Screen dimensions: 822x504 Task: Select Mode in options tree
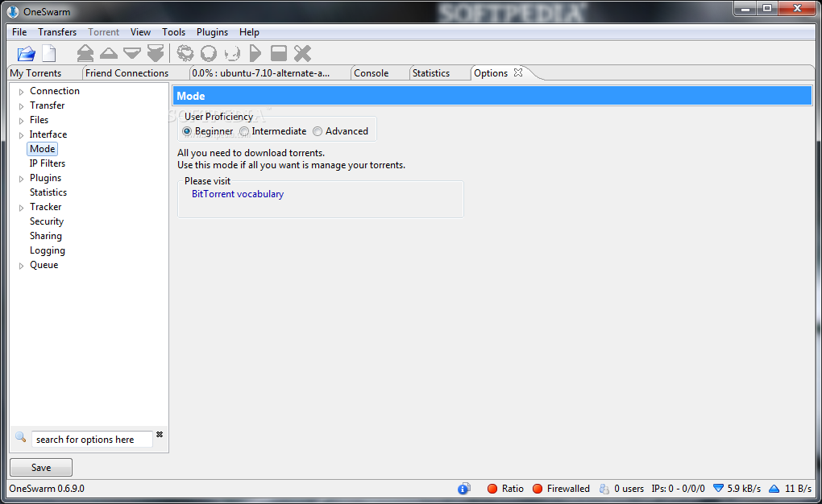[x=43, y=149]
